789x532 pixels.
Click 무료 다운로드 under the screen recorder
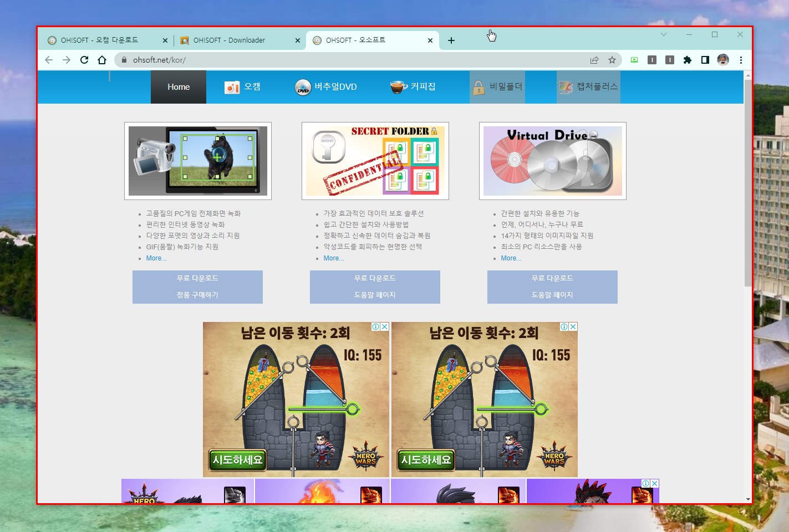(197, 278)
